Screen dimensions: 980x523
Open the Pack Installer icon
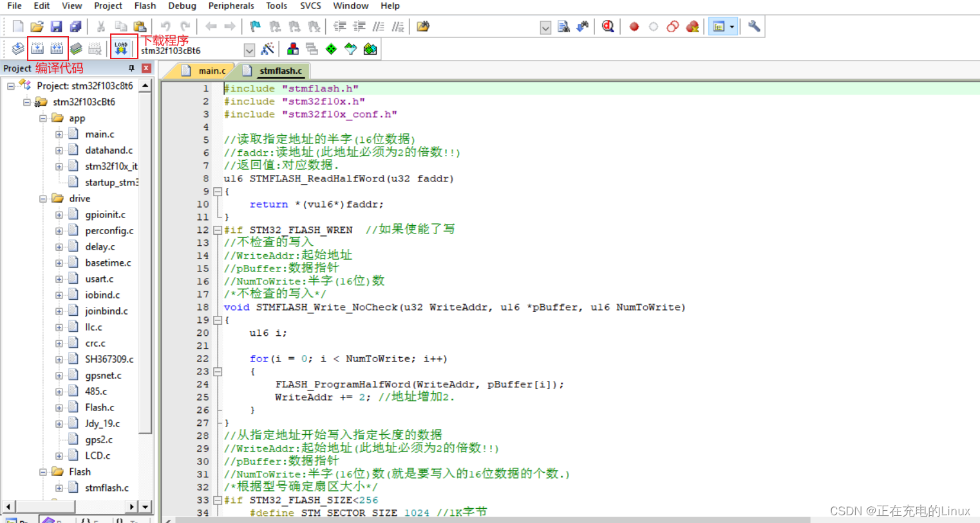click(x=370, y=49)
